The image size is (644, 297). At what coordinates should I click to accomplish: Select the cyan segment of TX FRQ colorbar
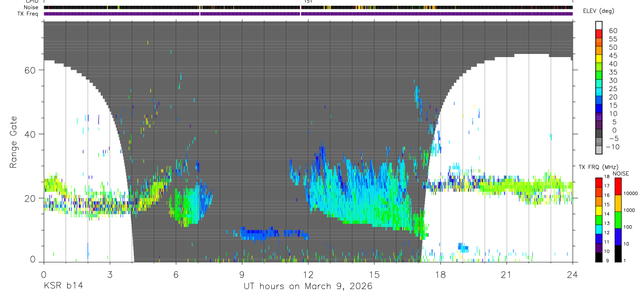tap(599, 229)
